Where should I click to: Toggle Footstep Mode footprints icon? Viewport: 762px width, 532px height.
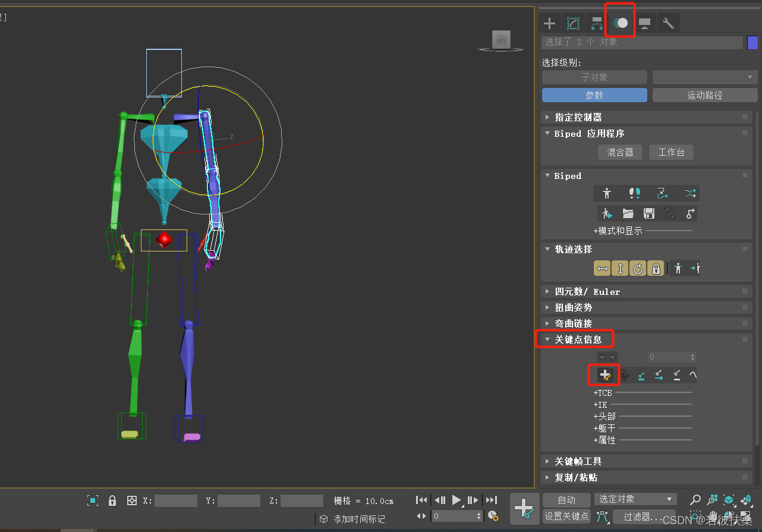(634, 193)
